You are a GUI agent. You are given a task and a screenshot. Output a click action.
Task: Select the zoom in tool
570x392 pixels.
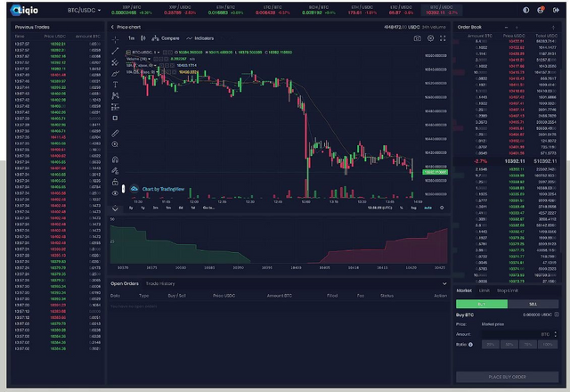(x=115, y=144)
